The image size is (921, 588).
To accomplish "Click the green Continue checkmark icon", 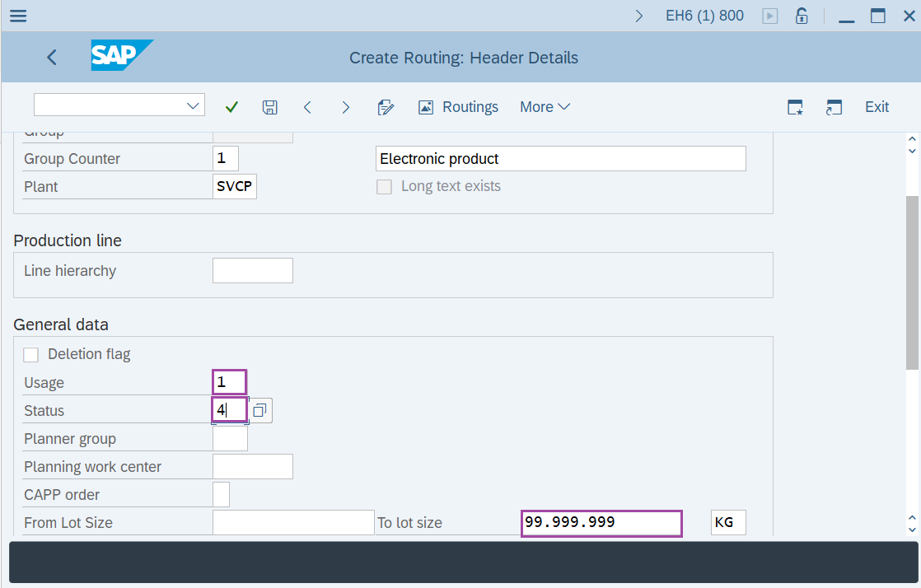I will [x=231, y=106].
